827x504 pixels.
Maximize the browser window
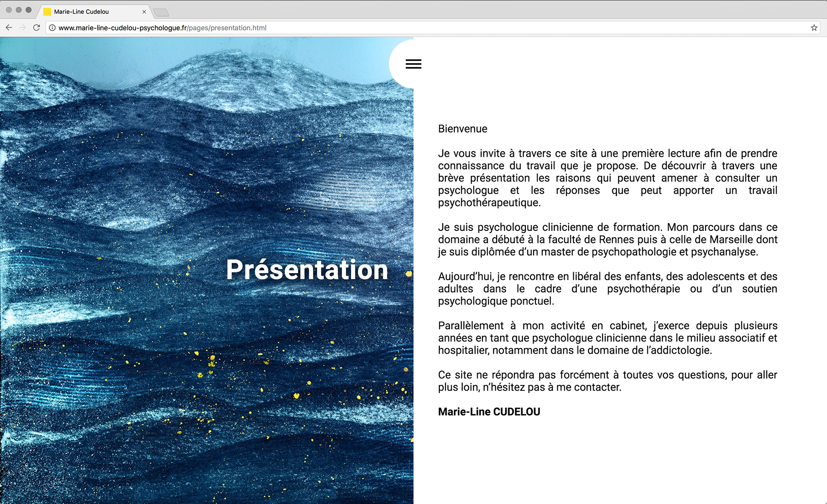click(28, 9)
